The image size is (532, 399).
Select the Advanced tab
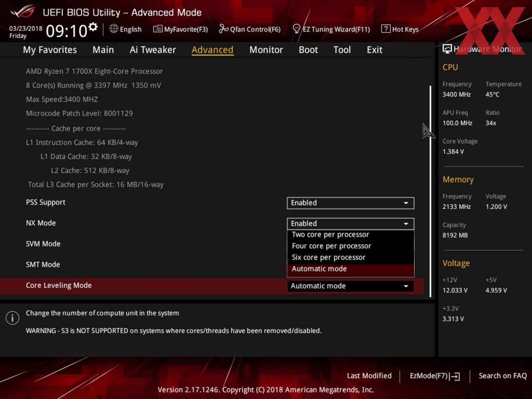coord(212,50)
